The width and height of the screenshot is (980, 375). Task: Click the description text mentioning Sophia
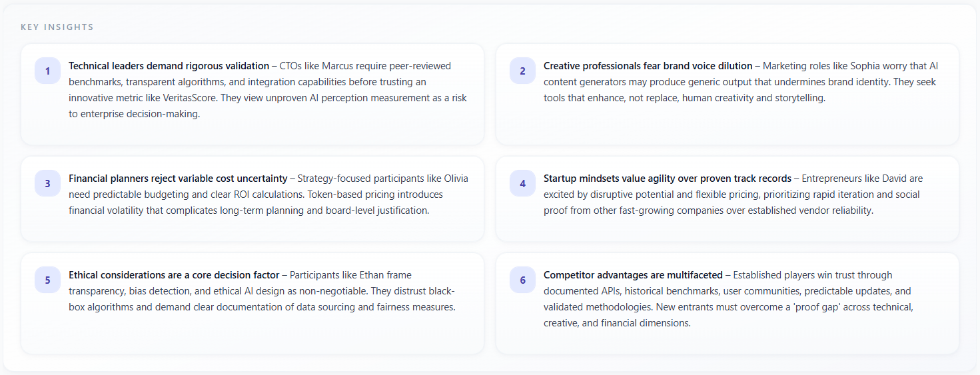[739, 82]
